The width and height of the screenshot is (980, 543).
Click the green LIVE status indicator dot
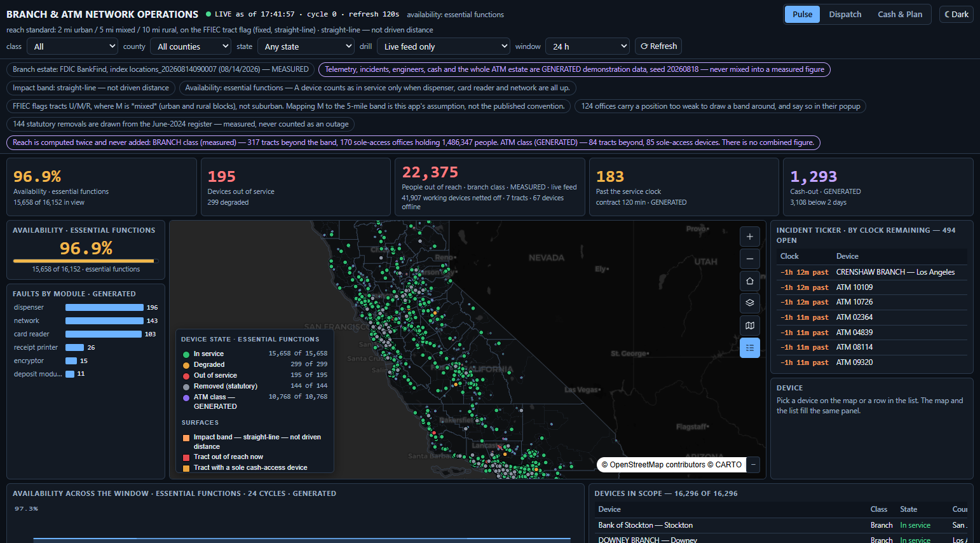[208, 14]
